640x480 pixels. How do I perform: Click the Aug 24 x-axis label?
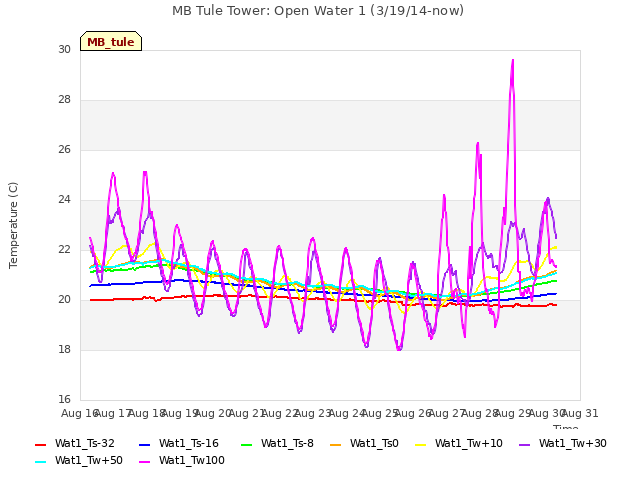pyautogui.click(x=347, y=413)
